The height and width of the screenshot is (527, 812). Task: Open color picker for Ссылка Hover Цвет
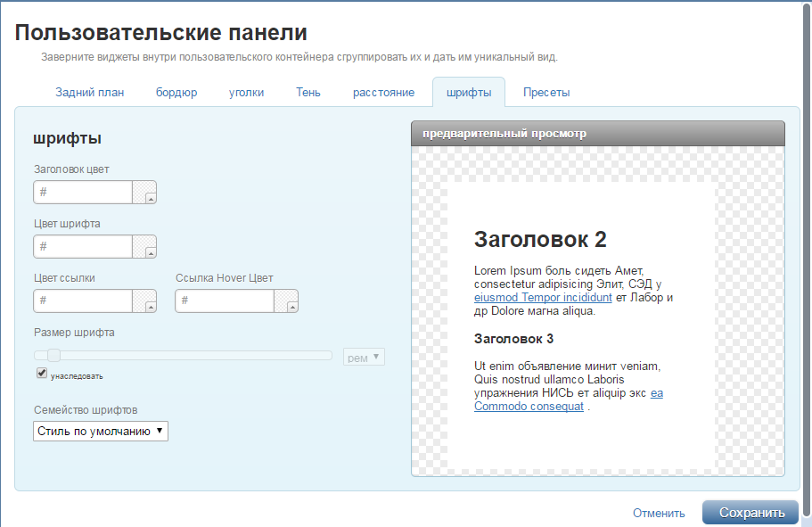[286, 301]
